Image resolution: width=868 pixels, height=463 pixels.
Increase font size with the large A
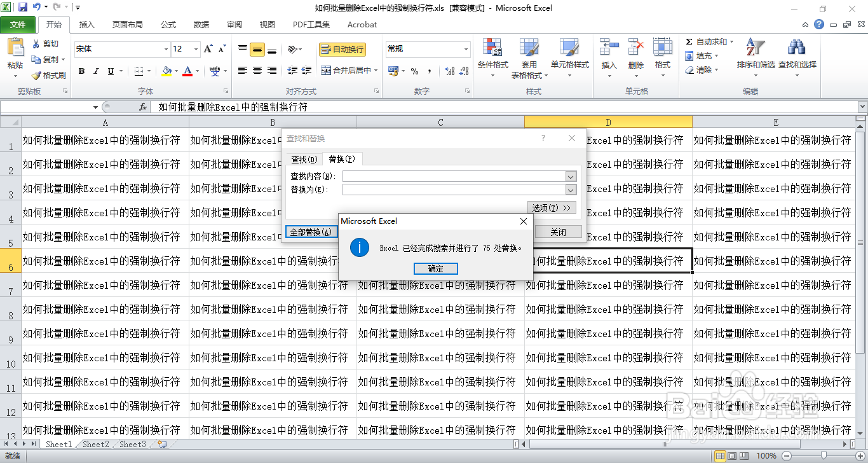click(208, 49)
